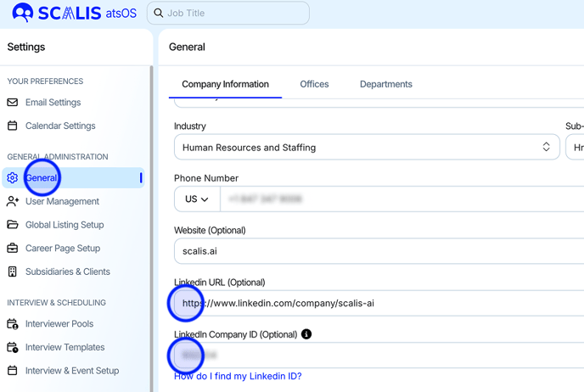This screenshot has height=392, width=584.
Task: Click the Career Page Setup briefcase icon
Action: tap(13, 249)
